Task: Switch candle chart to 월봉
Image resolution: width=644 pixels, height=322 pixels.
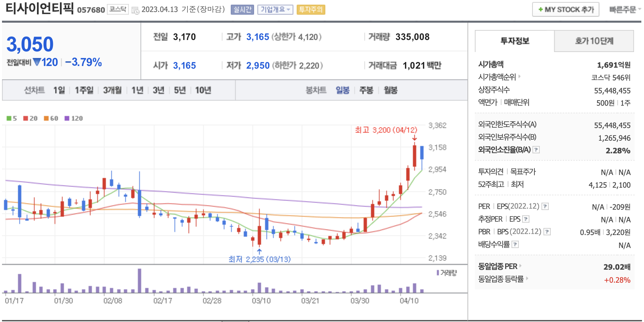Action: click(x=390, y=90)
